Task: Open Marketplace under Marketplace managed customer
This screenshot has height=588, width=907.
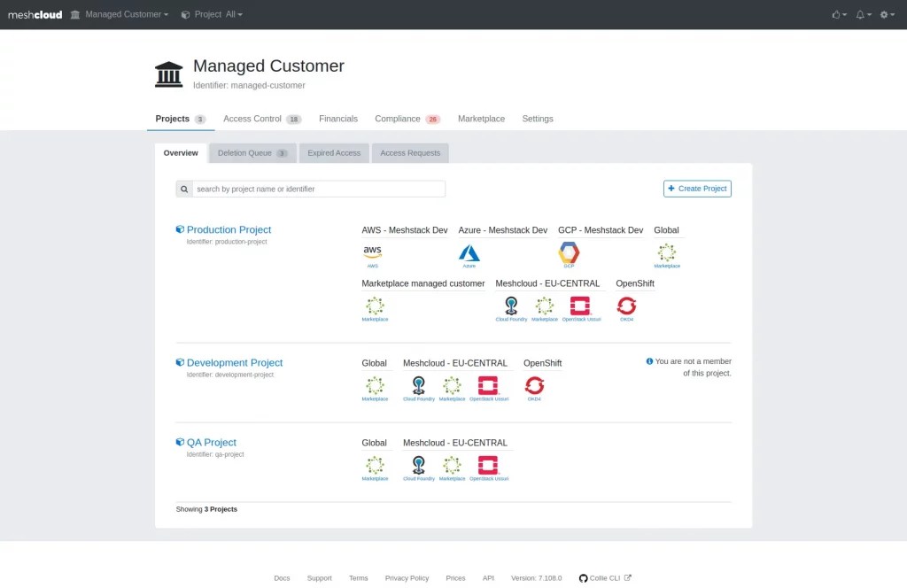Action: [x=375, y=309]
